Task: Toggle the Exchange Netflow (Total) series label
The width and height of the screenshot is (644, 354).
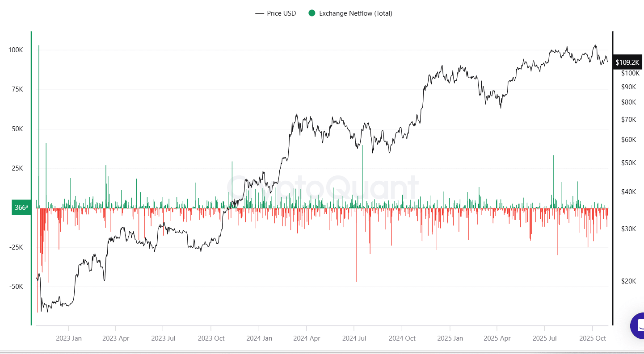Action: tap(355, 13)
